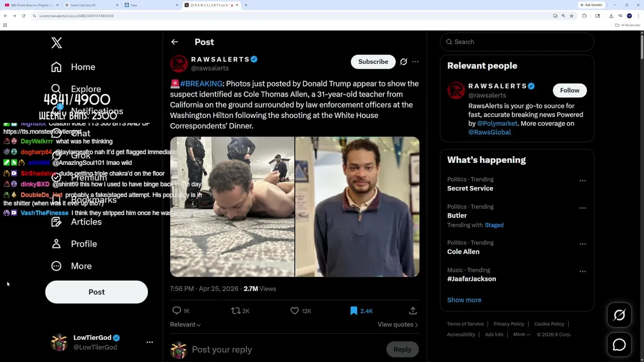This screenshot has width=644, height=362.
Task: Toggle the bookmark on this post
Action: coord(354,311)
